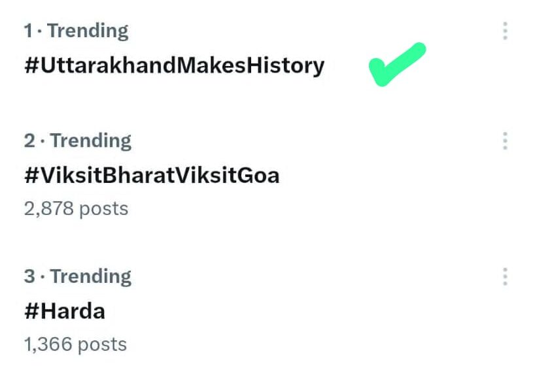Open three-dot menu for #Harda trend
The width and height of the screenshot is (535, 392).
[505, 276]
